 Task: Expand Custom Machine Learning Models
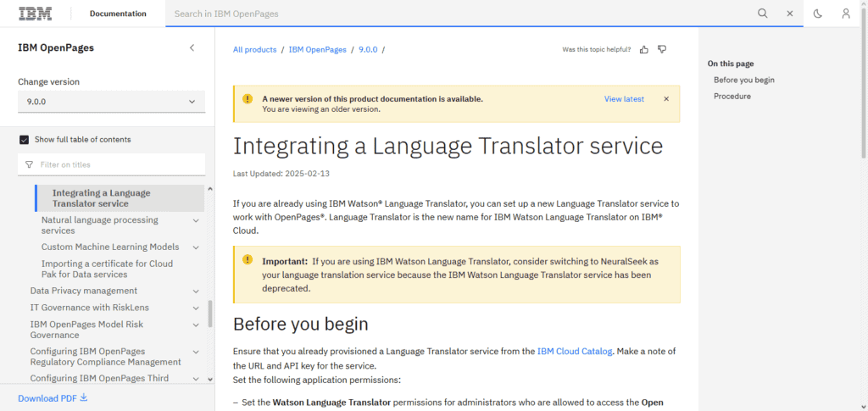(196, 247)
